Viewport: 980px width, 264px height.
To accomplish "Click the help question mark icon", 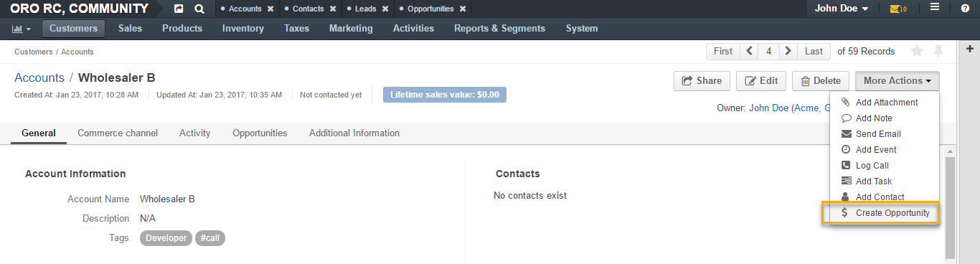I will coord(965,9).
